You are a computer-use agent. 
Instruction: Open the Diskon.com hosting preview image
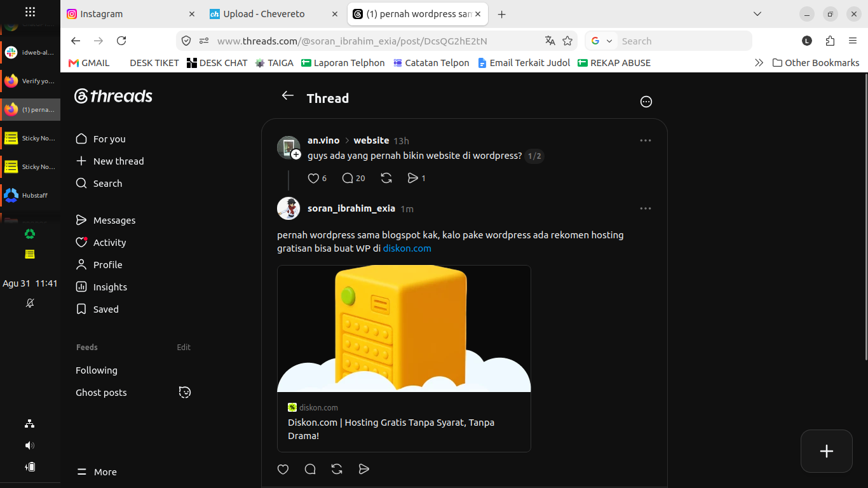404,329
